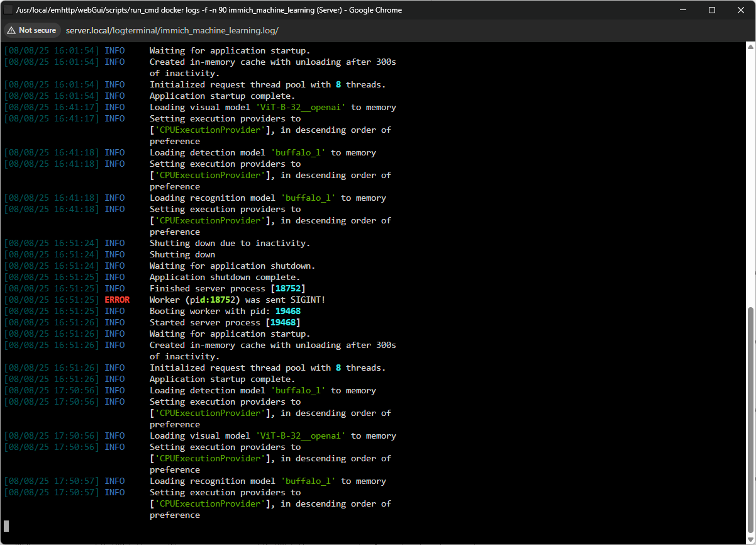
Task: Click the timestamp beside 'Shutting down due to inactivity.'
Action: [x=52, y=243]
